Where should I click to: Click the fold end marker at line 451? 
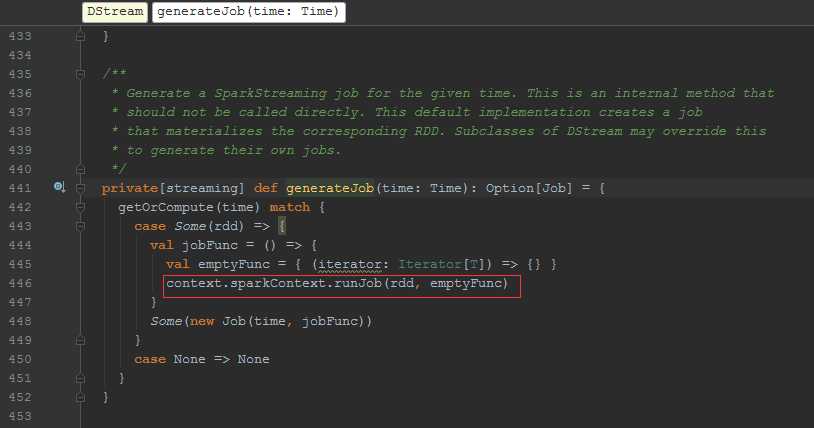point(80,378)
